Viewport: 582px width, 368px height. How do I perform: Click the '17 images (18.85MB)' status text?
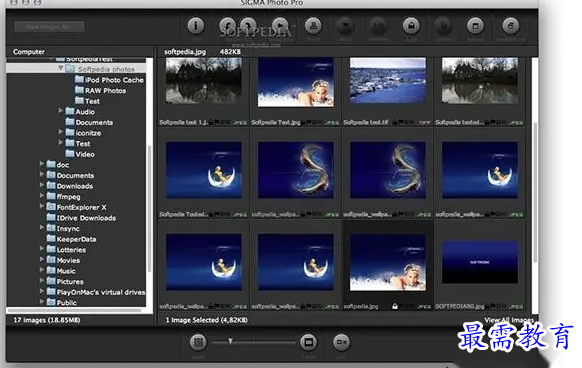click(x=47, y=320)
